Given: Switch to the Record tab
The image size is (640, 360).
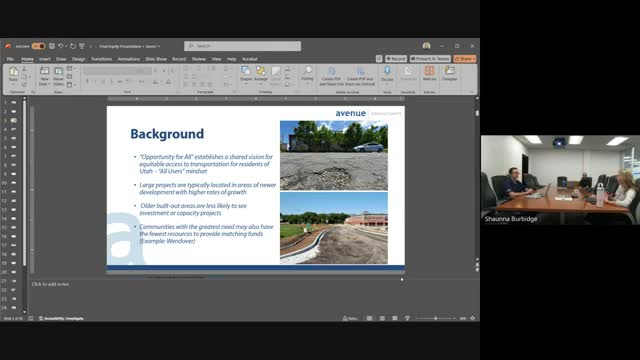Looking at the screenshot, I should (179, 59).
